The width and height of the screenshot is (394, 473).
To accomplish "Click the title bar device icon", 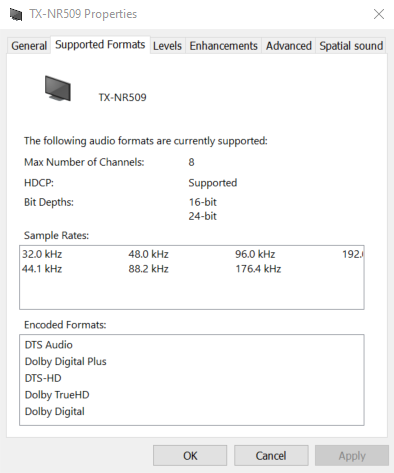I will (16, 14).
